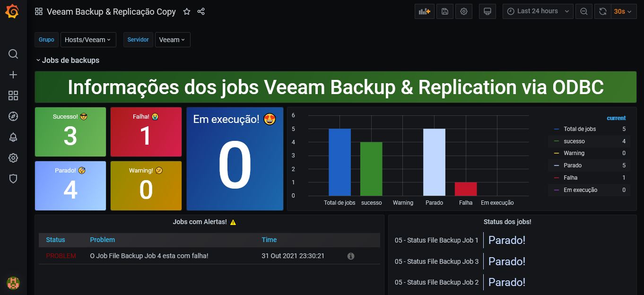Click the green Informações dos jobs banner

336,87
